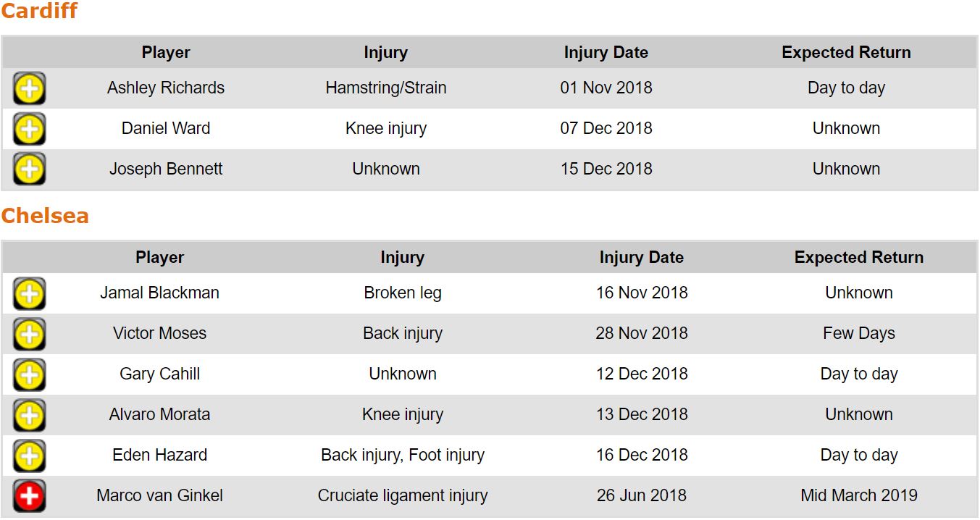Click Player column header in Cardiff table

(166, 52)
